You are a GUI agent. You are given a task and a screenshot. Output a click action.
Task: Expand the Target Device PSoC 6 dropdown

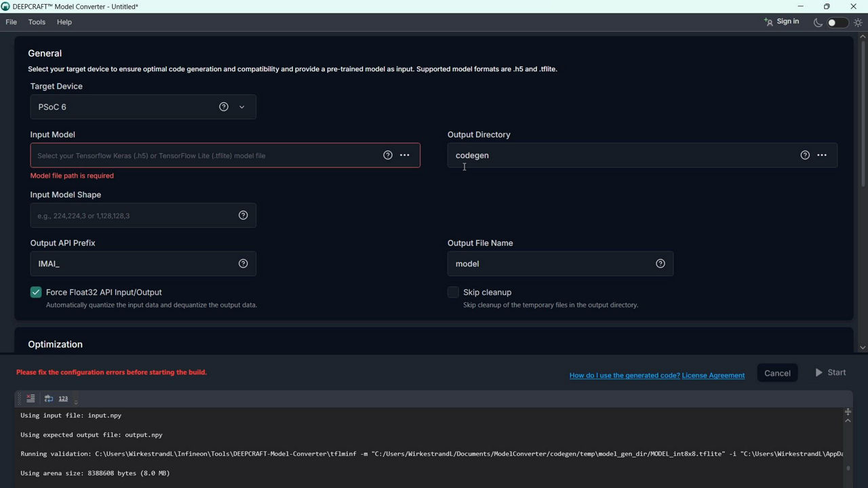[241, 107]
